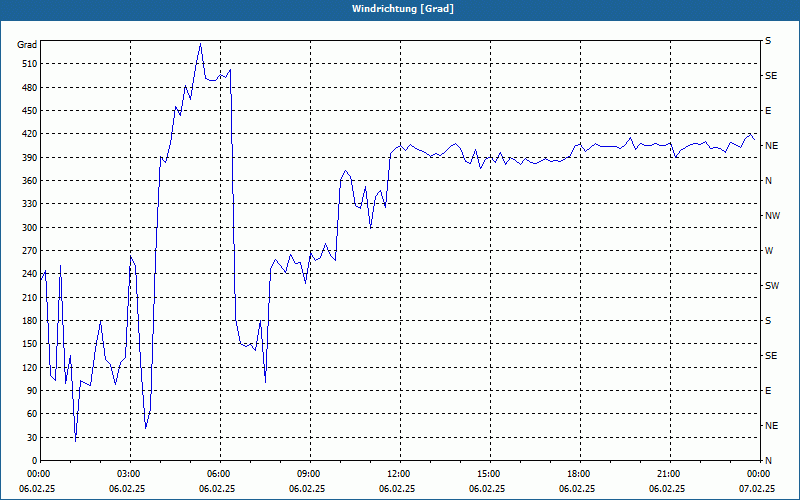Viewport: 800px width, 500px height.
Task: Select the 30 y-axis tick label
Action: pos(32,437)
